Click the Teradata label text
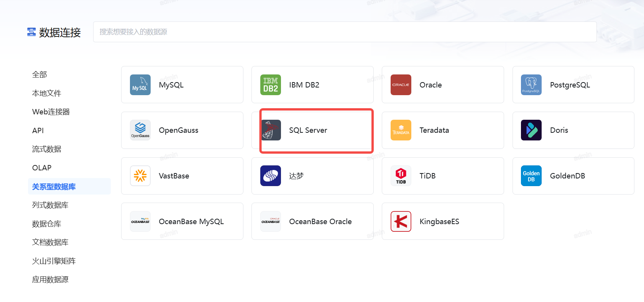The width and height of the screenshot is (644, 302). tap(434, 130)
